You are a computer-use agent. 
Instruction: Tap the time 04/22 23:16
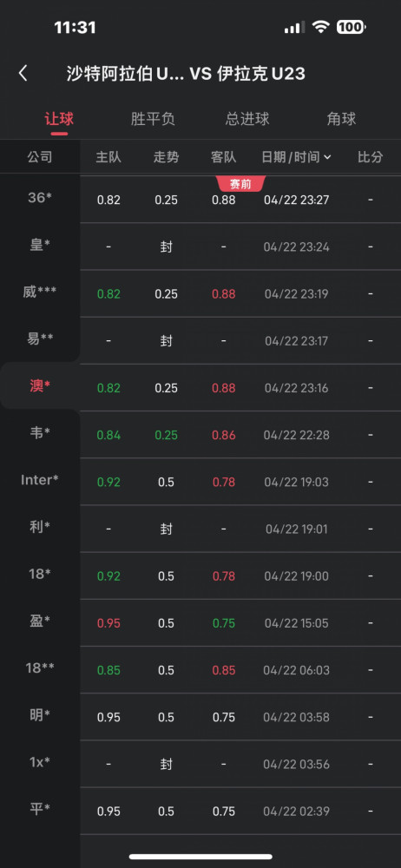click(296, 388)
